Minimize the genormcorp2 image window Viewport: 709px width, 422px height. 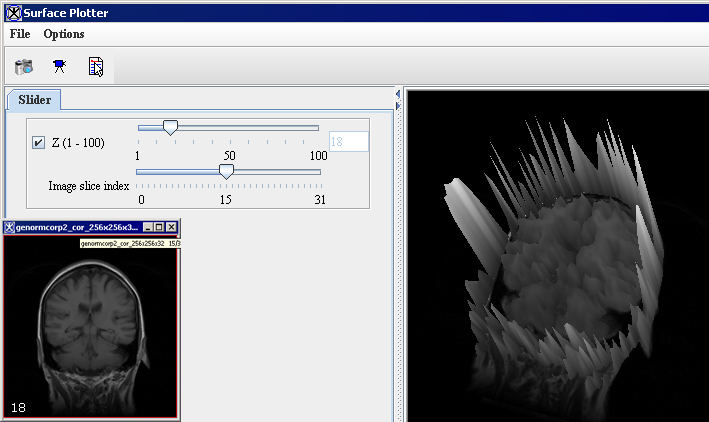pos(149,227)
